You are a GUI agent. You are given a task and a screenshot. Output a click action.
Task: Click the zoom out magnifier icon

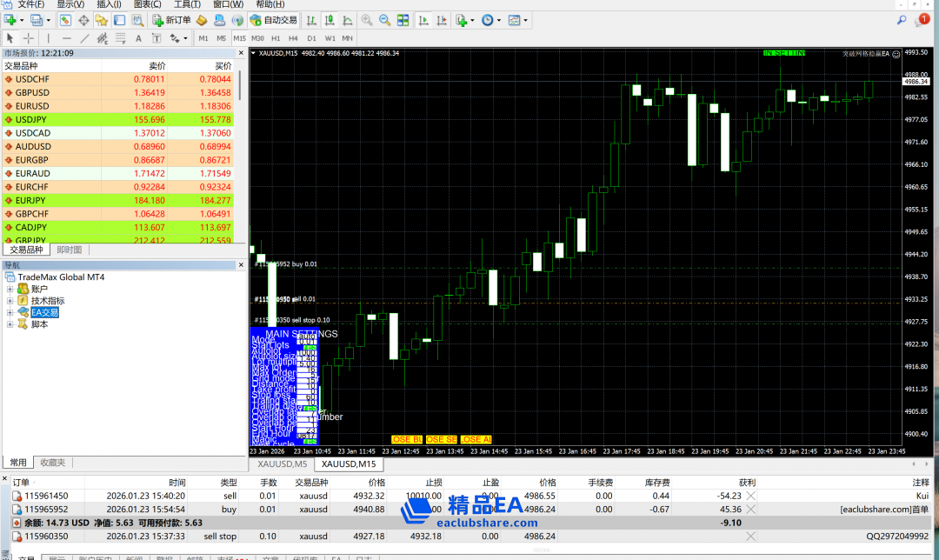[384, 20]
